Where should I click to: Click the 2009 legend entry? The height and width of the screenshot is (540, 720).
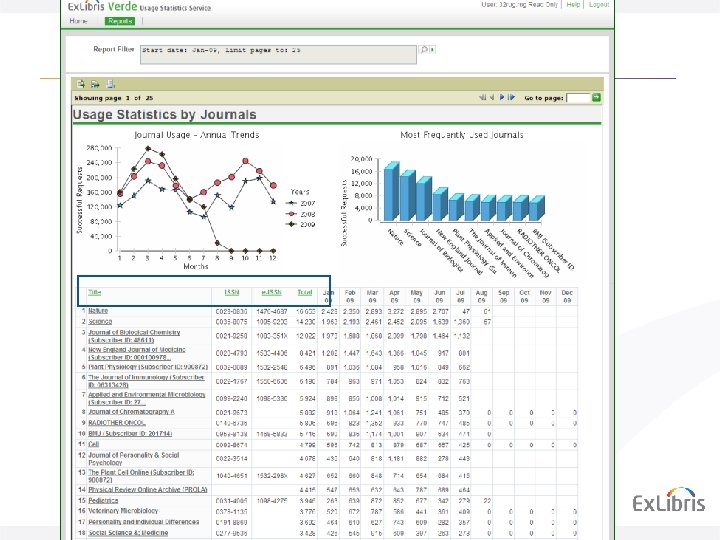pyautogui.click(x=301, y=225)
